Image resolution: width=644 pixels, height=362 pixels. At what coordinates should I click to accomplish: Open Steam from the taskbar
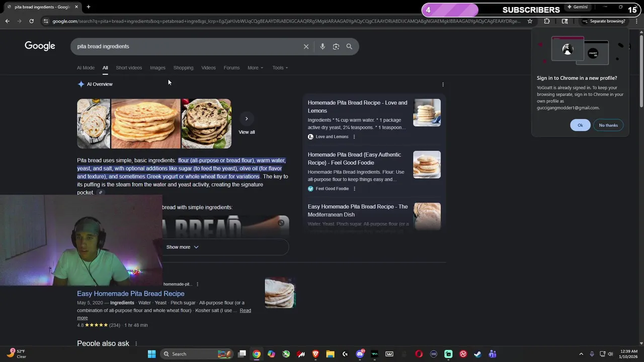(477, 354)
